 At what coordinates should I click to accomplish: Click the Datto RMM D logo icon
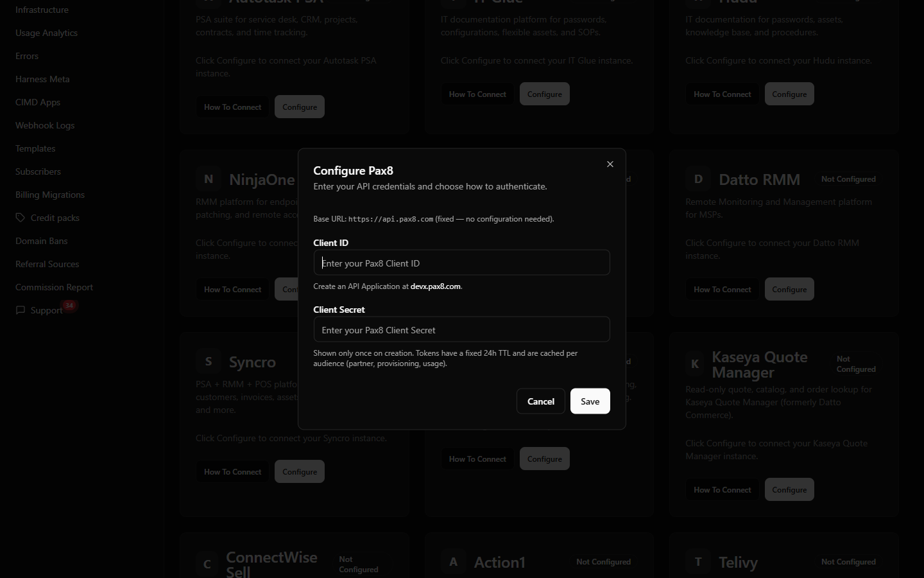pyautogui.click(x=698, y=179)
